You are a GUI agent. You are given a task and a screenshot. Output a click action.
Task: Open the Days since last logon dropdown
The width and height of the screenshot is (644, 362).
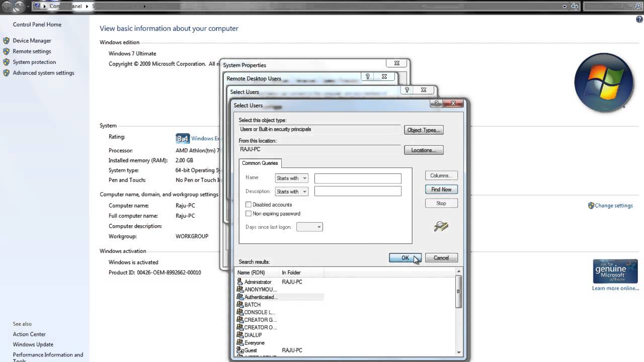pos(309,227)
